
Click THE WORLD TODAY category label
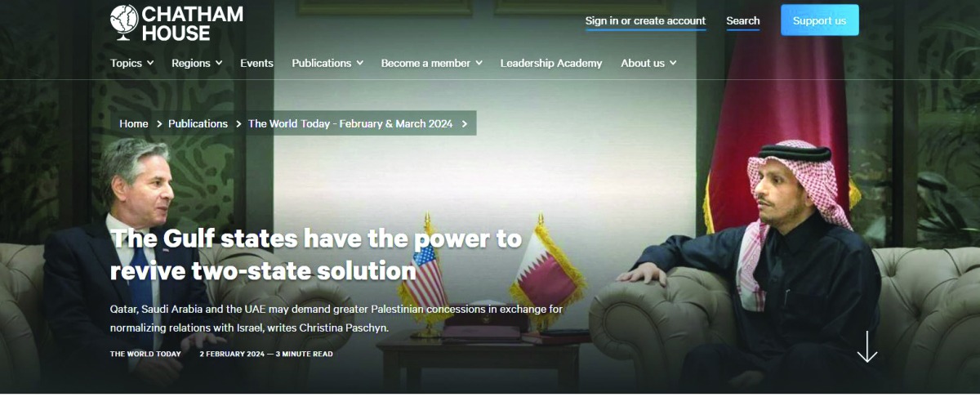[x=145, y=354]
